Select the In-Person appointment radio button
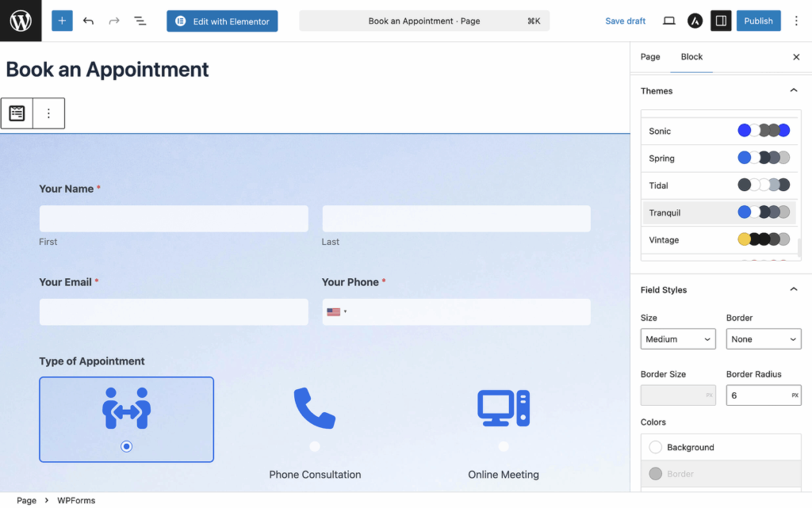812x508 pixels. pyautogui.click(x=126, y=446)
